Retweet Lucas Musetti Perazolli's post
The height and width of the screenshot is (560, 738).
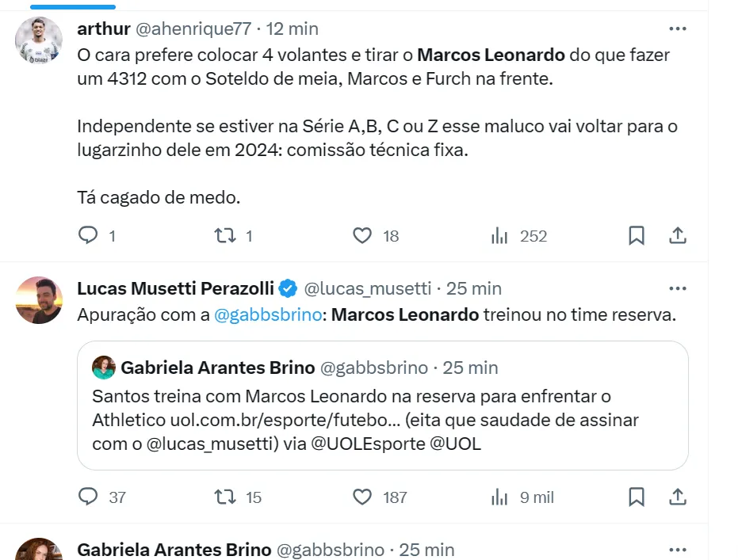[x=226, y=497]
